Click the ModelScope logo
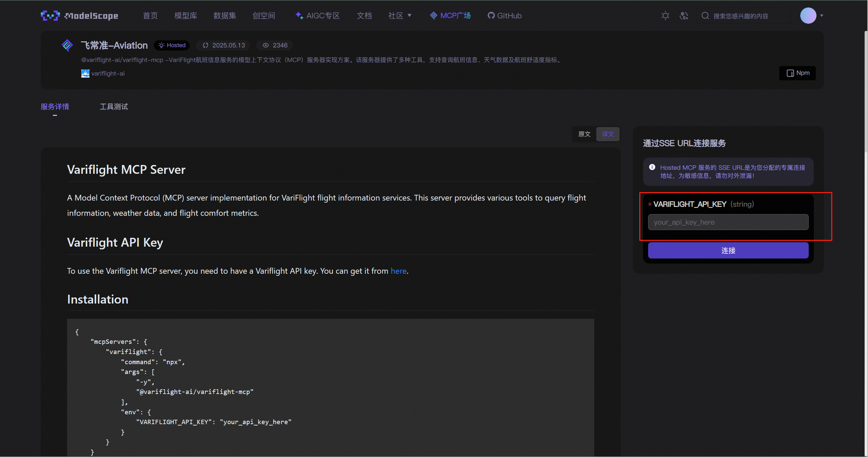 pos(80,16)
